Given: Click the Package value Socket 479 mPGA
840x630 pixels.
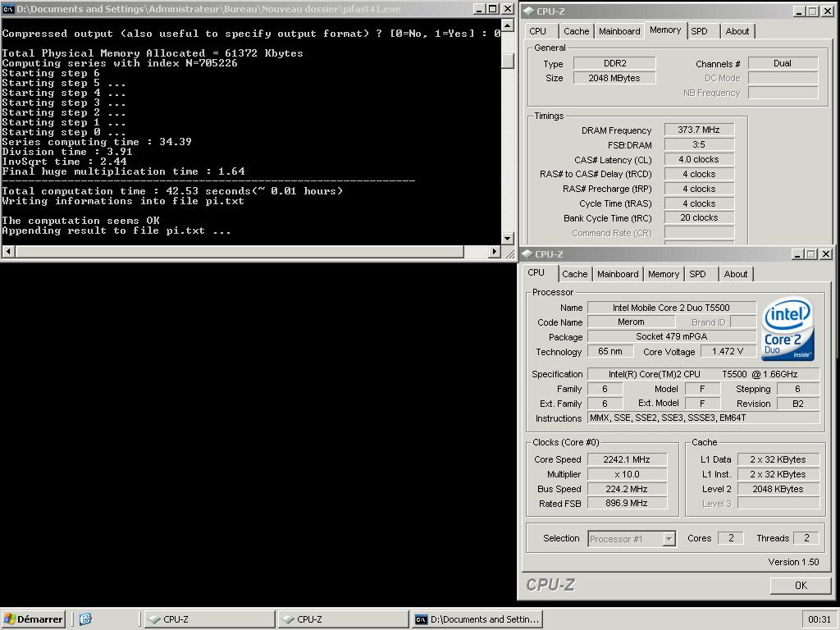Looking at the screenshot, I should tap(671, 336).
